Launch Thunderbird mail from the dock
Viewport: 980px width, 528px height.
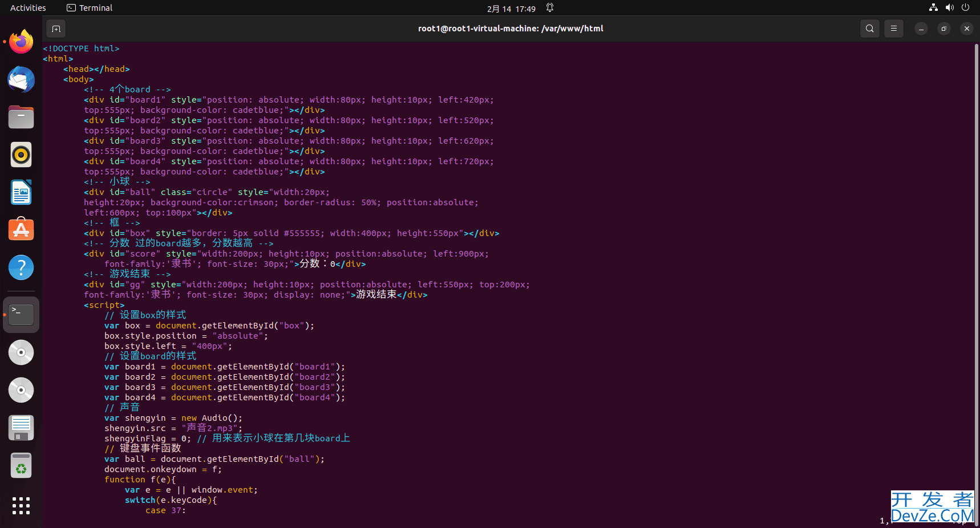(21, 79)
